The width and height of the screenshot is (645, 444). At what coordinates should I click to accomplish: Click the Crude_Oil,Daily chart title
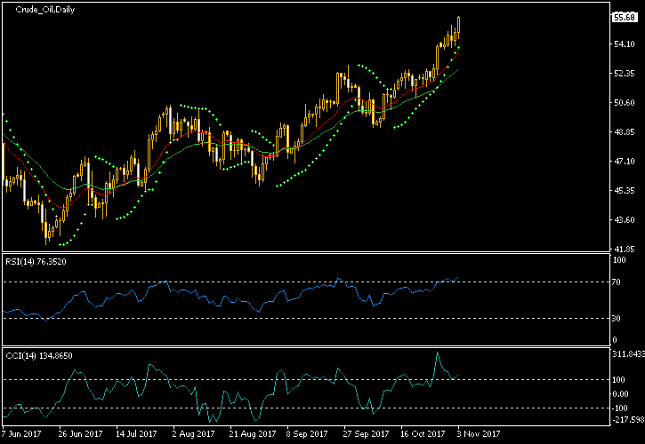[45, 9]
